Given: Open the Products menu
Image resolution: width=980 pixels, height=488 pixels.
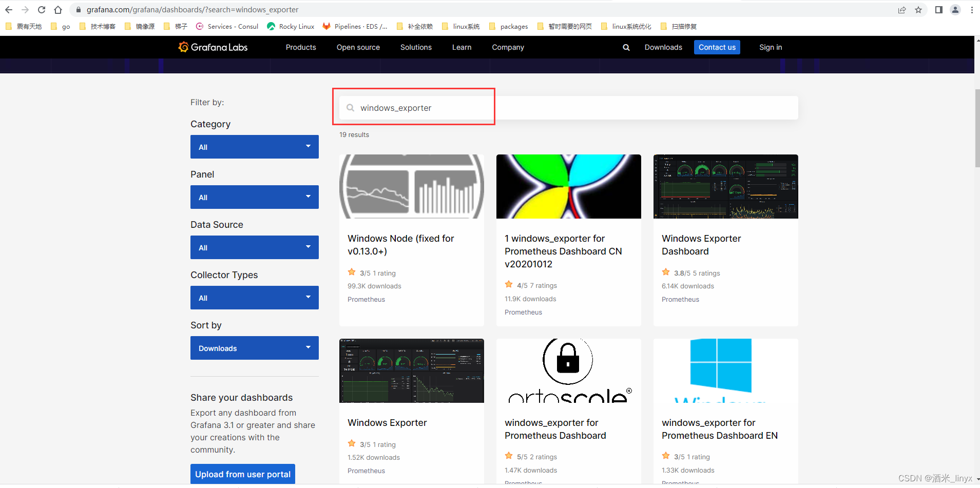Looking at the screenshot, I should coord(301,47).
